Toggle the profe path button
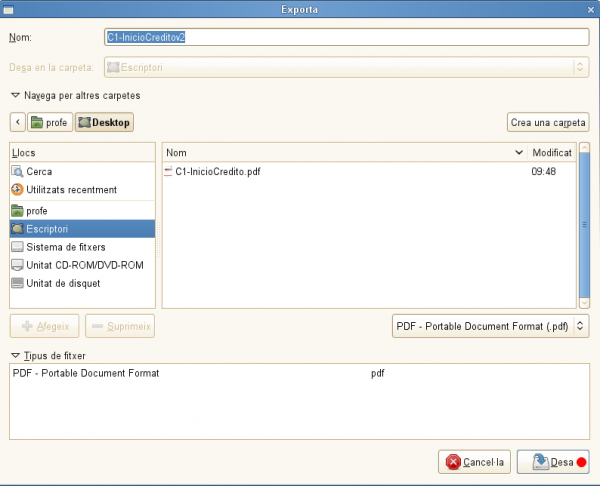 click(x=49, y=122)
